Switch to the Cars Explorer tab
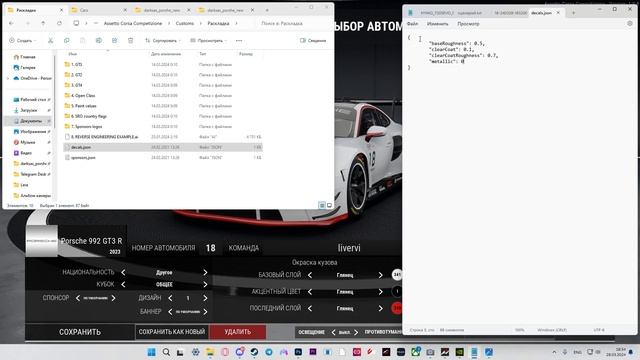The height and width of the screenshot is (360, 640). click(x=98, y=10)
